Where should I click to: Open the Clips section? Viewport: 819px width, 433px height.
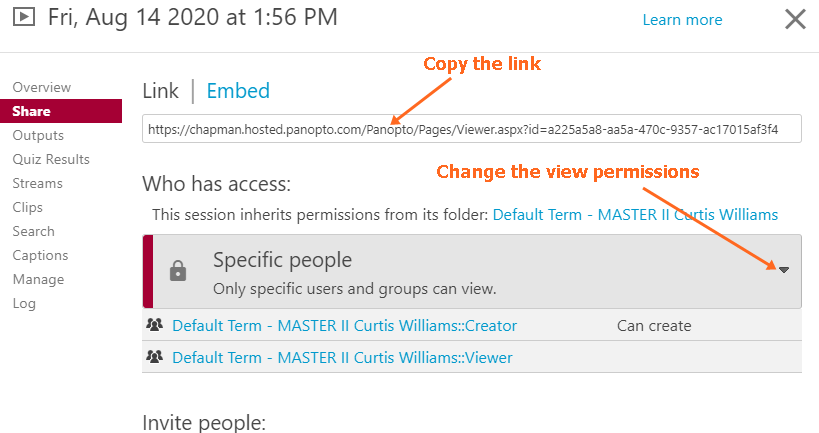click(x=28, y=207)
